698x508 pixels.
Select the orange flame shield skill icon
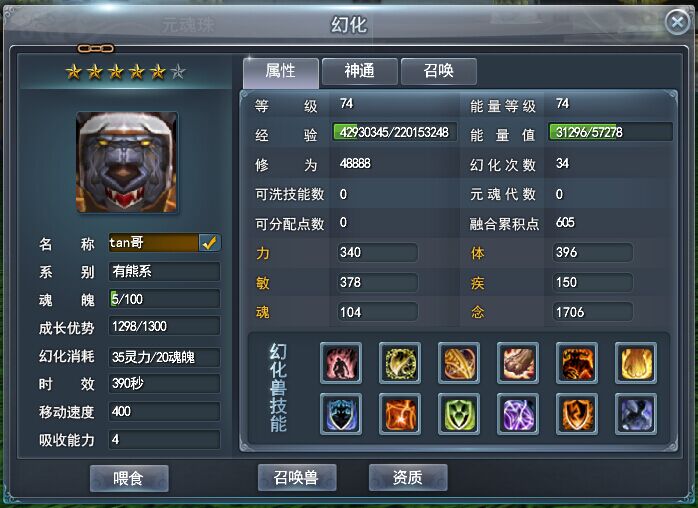coord(576,414)
